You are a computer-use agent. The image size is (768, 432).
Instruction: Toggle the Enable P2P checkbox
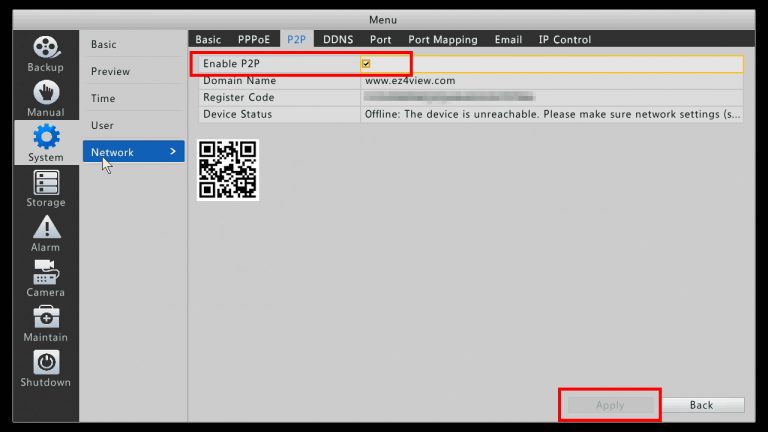(x=366, y=64)
